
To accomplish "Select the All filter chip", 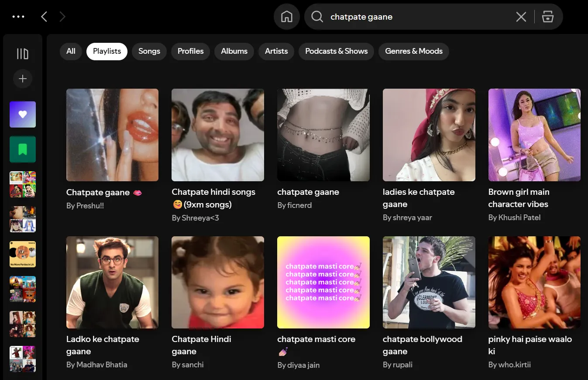I will [71, 51].
